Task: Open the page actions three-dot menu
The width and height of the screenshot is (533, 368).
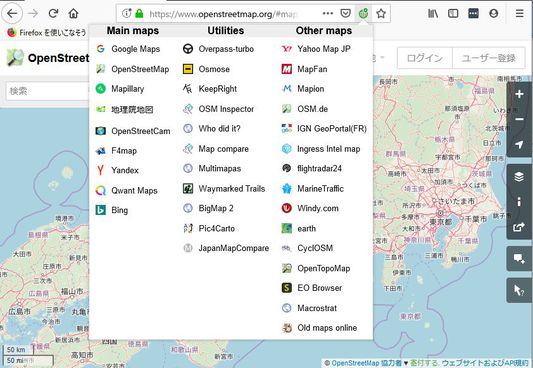Action: [x=327, y=14]
